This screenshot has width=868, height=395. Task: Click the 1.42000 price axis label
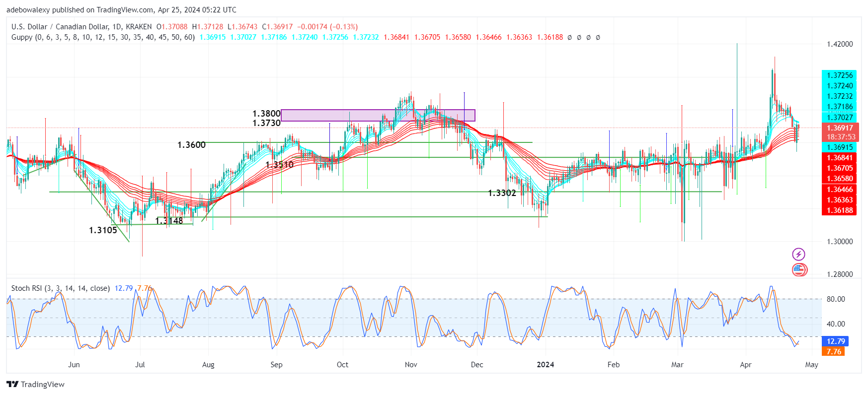[840, 44]
